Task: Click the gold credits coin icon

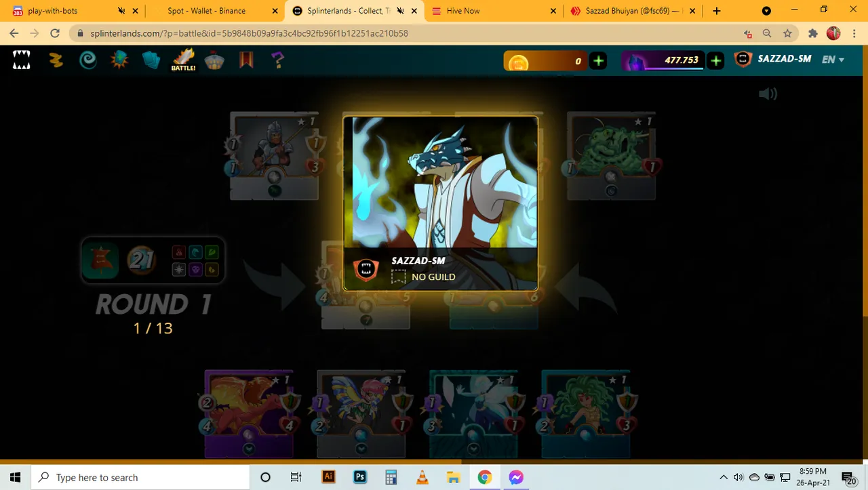Action: [518, 62]
